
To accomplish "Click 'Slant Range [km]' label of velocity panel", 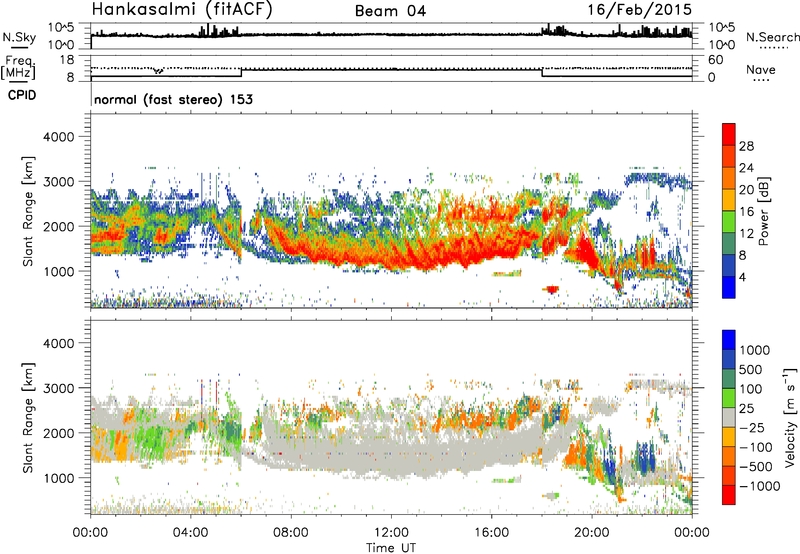I will pyautogui.click(x=28, y=417).
